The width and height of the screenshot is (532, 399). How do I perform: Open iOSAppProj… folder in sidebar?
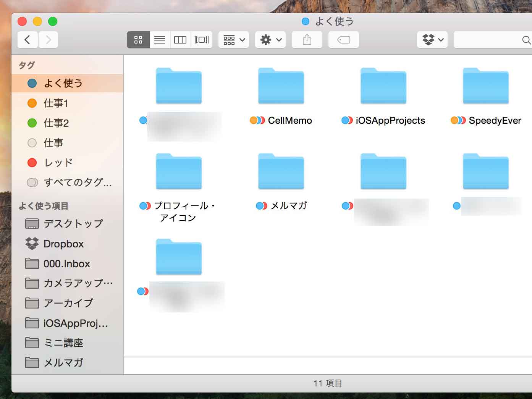[x=68, y=323]
